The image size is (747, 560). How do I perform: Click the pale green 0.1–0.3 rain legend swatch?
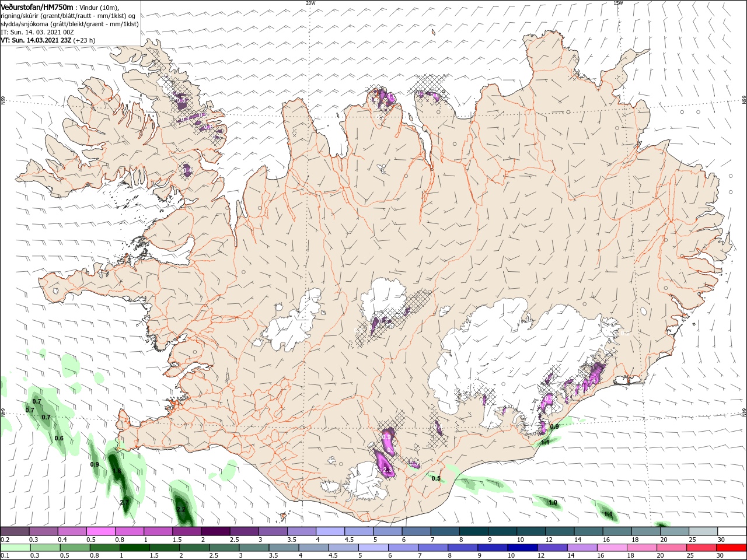[16, 548]
